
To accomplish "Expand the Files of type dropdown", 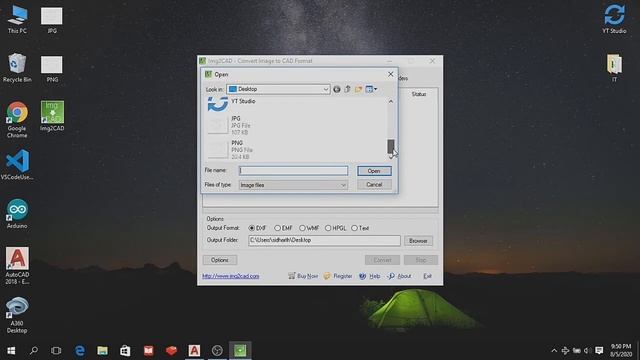I will click(343, 185).
